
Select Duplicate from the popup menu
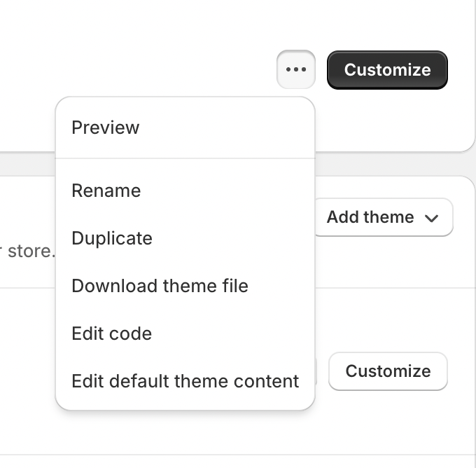click(185, 238)
